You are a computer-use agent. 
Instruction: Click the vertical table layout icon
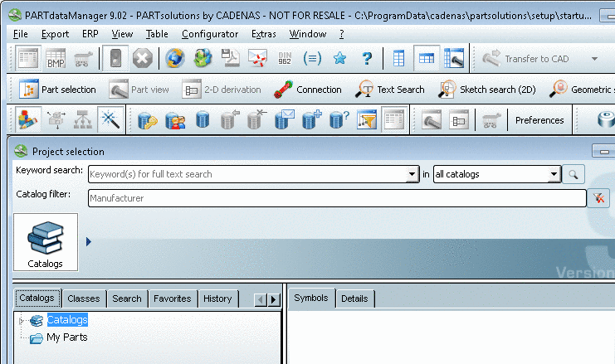click(x=399, y=59)
